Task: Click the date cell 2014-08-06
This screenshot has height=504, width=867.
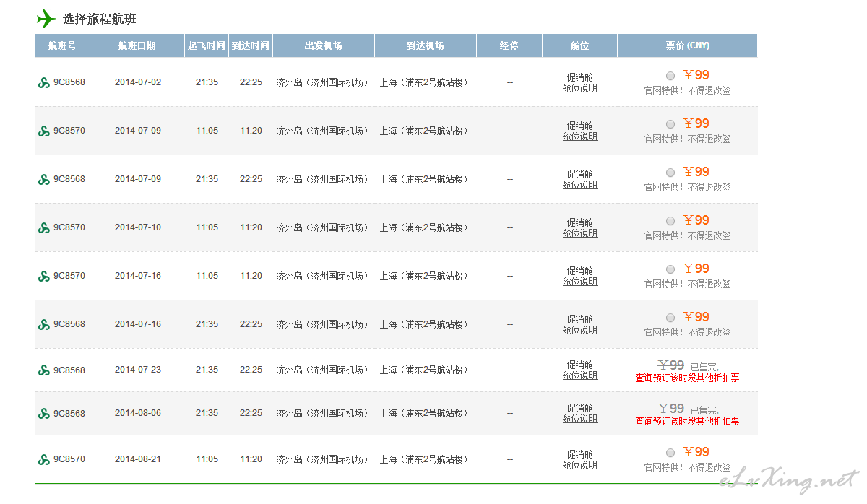Action: 138,413
